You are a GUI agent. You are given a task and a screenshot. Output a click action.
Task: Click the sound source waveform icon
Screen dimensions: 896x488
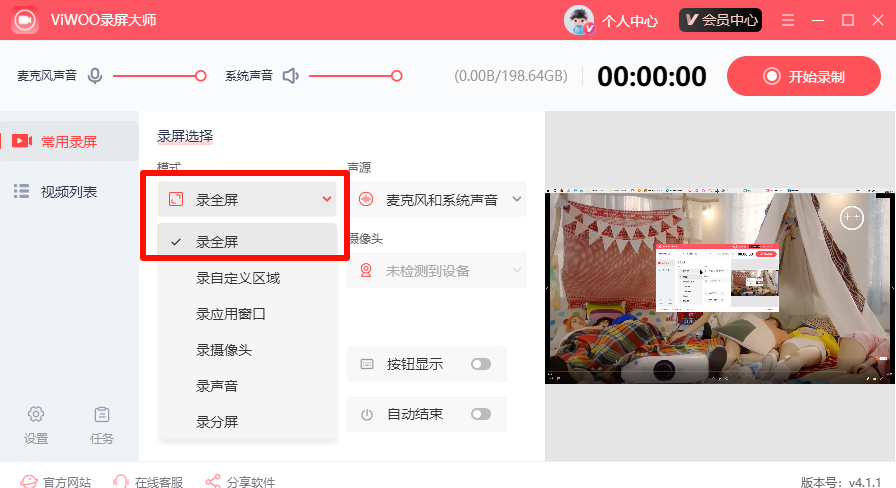(x=366, y=199)
